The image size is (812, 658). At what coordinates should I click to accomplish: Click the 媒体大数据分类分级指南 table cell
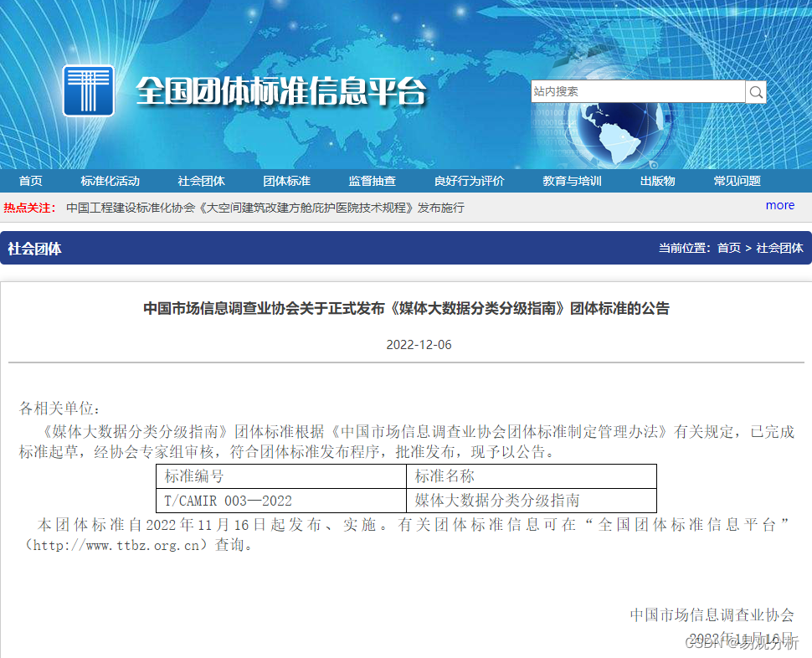[532, 501]
